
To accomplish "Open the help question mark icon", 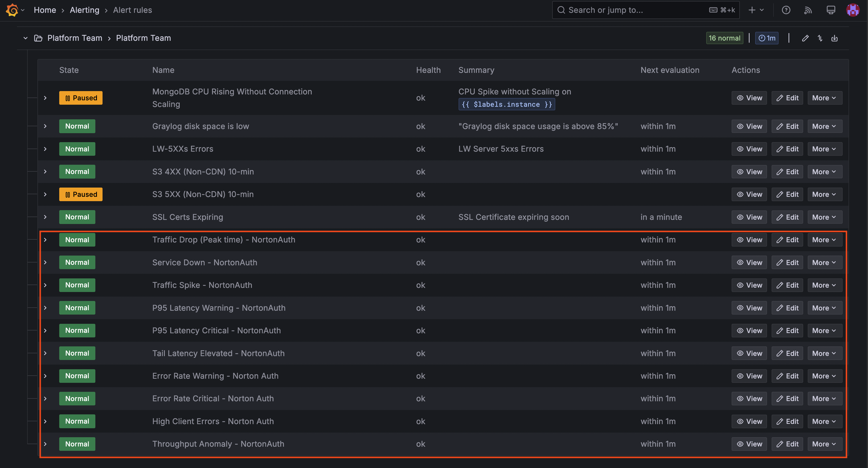I will [x=786, y=10].
